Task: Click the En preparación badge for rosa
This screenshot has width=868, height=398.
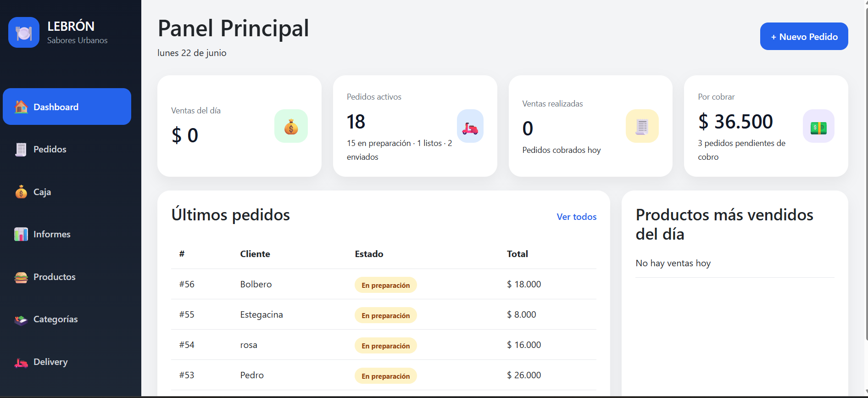Action: 386,346
